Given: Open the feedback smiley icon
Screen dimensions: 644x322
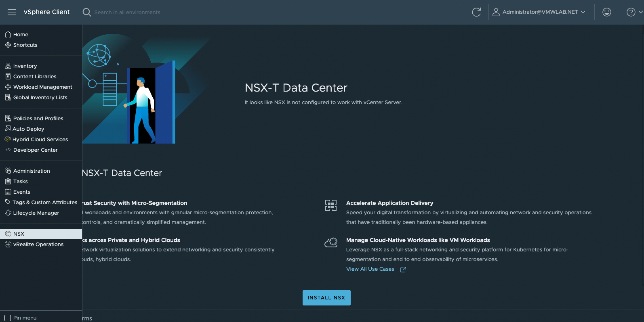Looking at the screenshot, I should pos(606,12).
